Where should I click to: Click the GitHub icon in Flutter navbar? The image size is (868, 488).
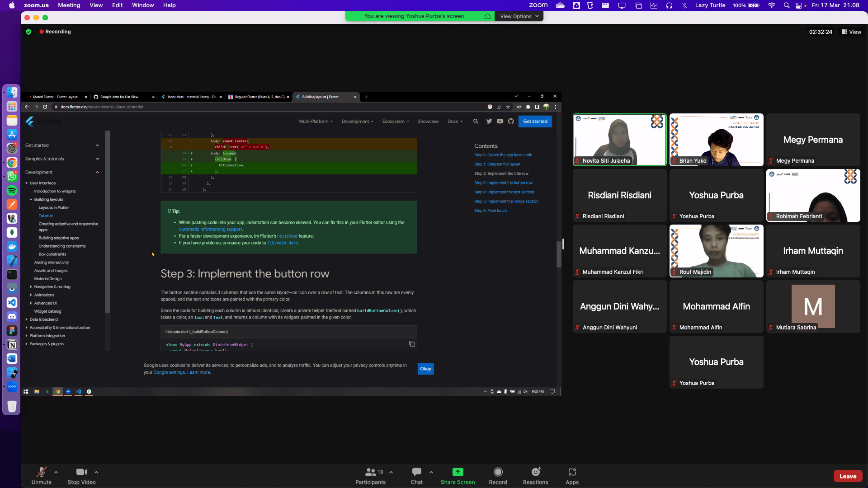click(x=511, y=121)
